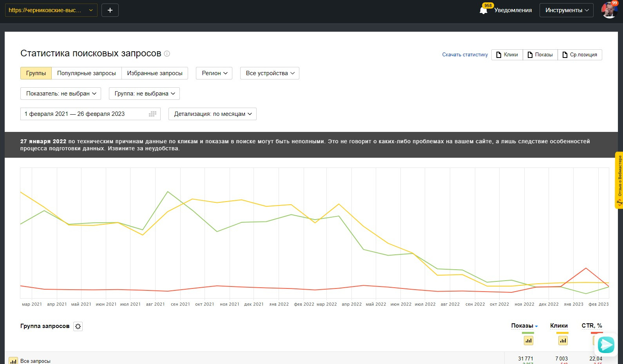
Task: Open Детализация: по месяцам dropdown
Action: click(212, 114)
